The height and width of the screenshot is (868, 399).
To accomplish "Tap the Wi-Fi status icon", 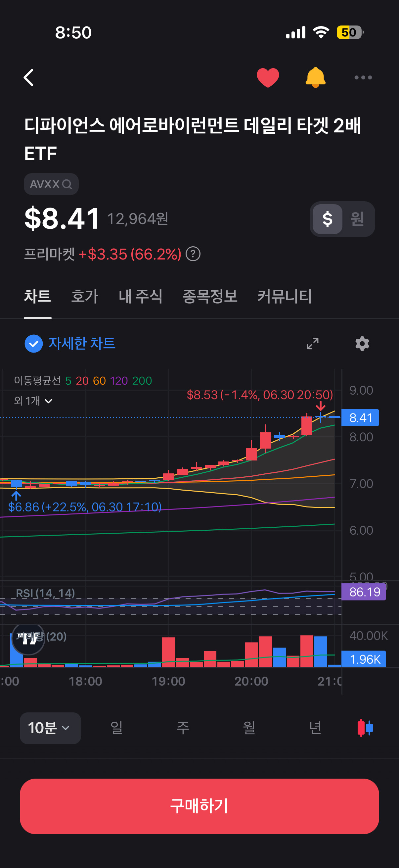I will pos(321,32).
